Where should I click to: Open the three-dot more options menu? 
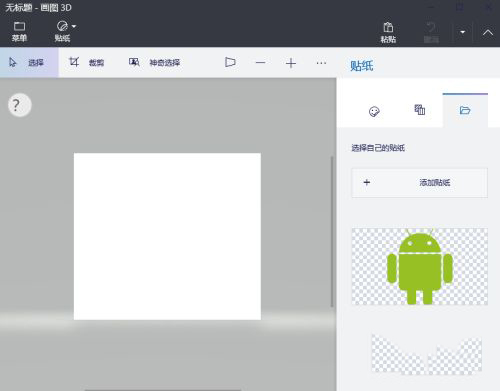pos(321,63)
